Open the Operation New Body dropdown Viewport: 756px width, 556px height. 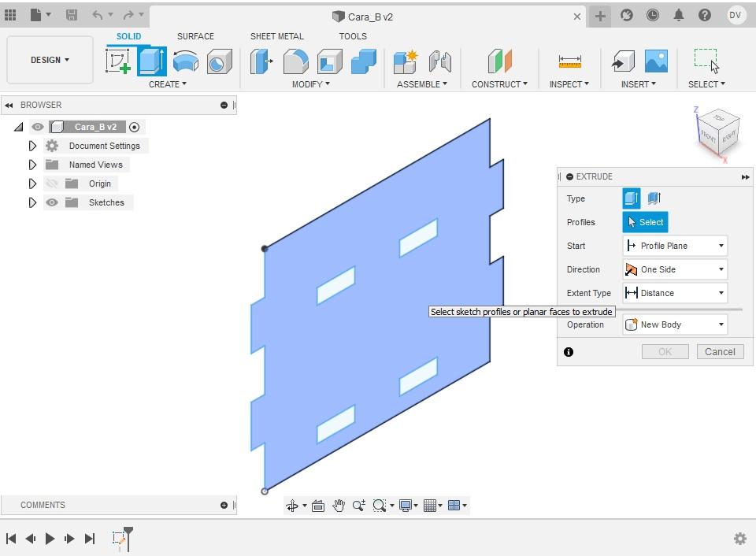pos(675,324)
